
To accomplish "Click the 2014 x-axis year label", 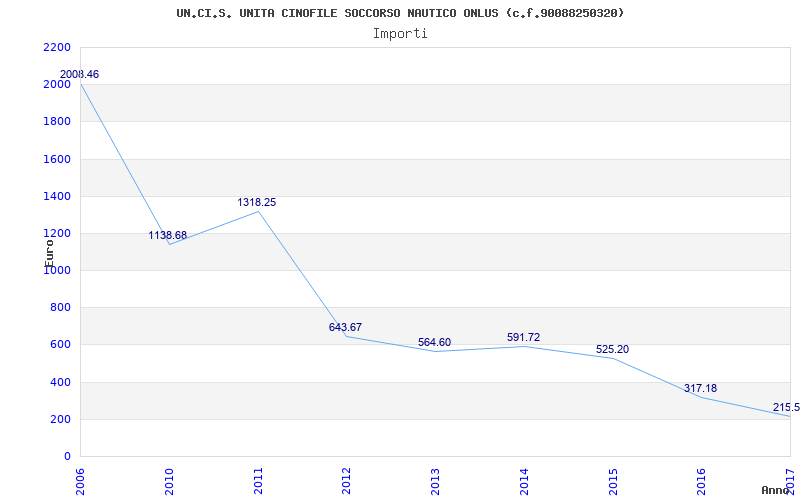I will pos(524,481).
